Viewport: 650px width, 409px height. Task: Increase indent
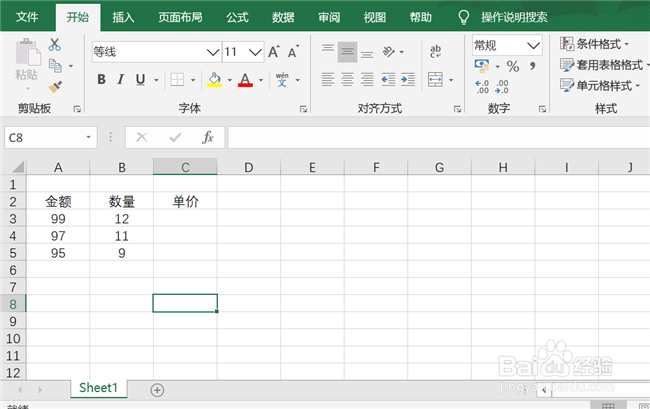click(x=408, y=79)
